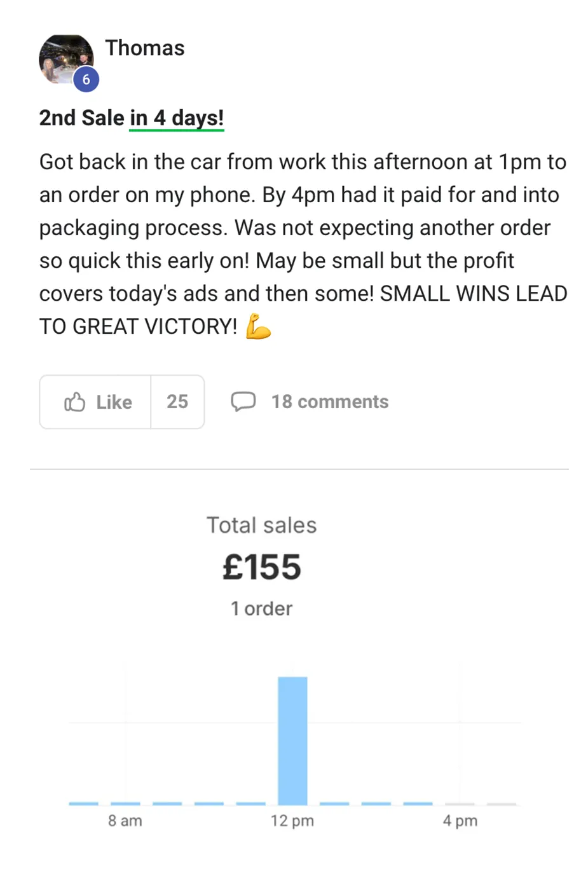Select the tall 12 pm sales bar

292,741
